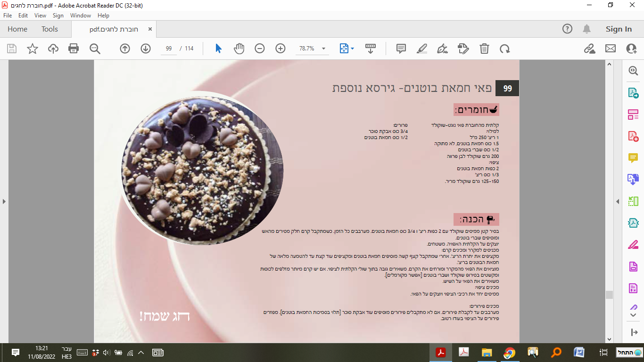Open the find text magnifier tool
Image resolution: width=644 pixels, height=362 pixels.
click(95, 49)
